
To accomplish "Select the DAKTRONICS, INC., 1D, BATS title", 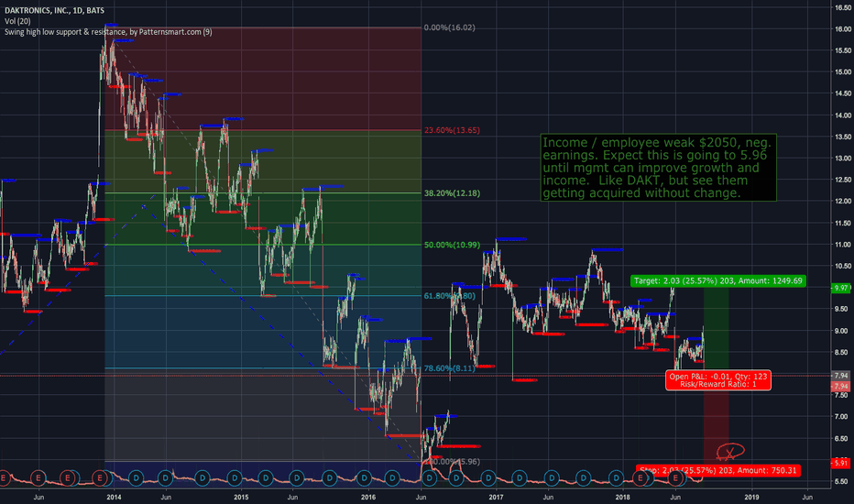I will 54,10.
